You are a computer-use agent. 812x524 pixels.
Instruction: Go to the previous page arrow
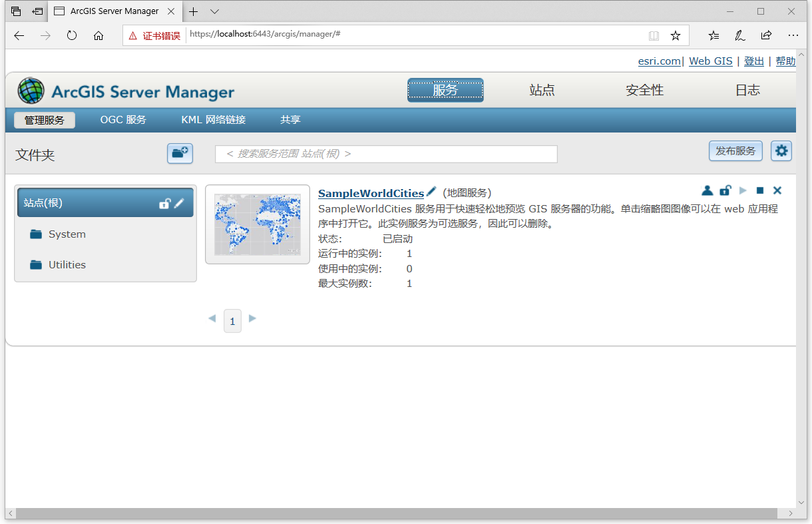click(x=212, y=319)
